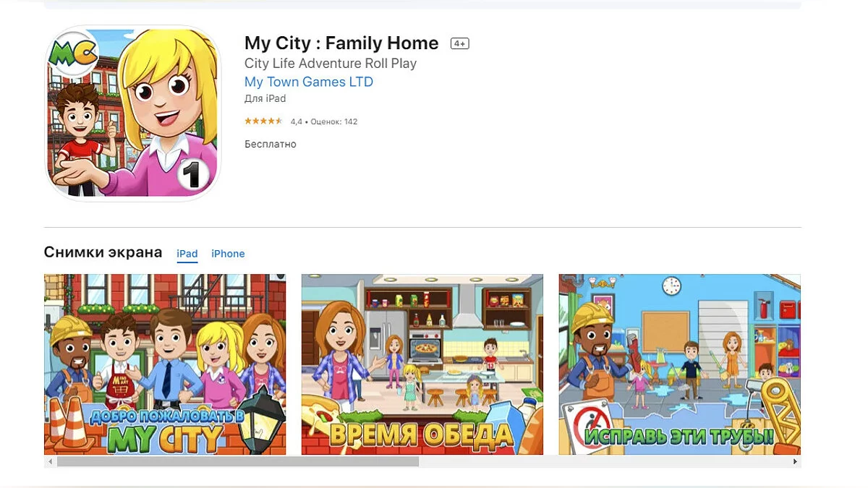Open the 'Время обеда' kitchen screenshot

pyautogui.click(x=422, y=364)
